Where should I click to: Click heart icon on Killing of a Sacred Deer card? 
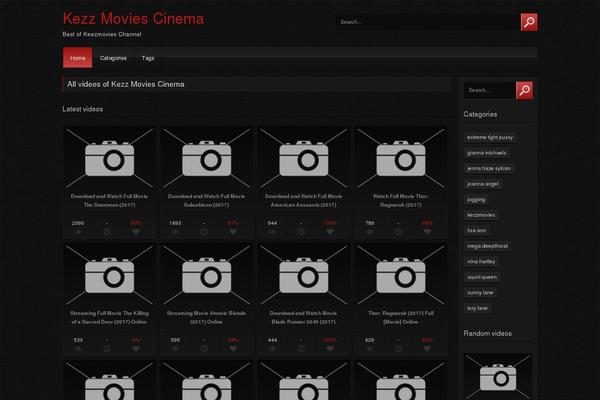click(x=136, y=349)
